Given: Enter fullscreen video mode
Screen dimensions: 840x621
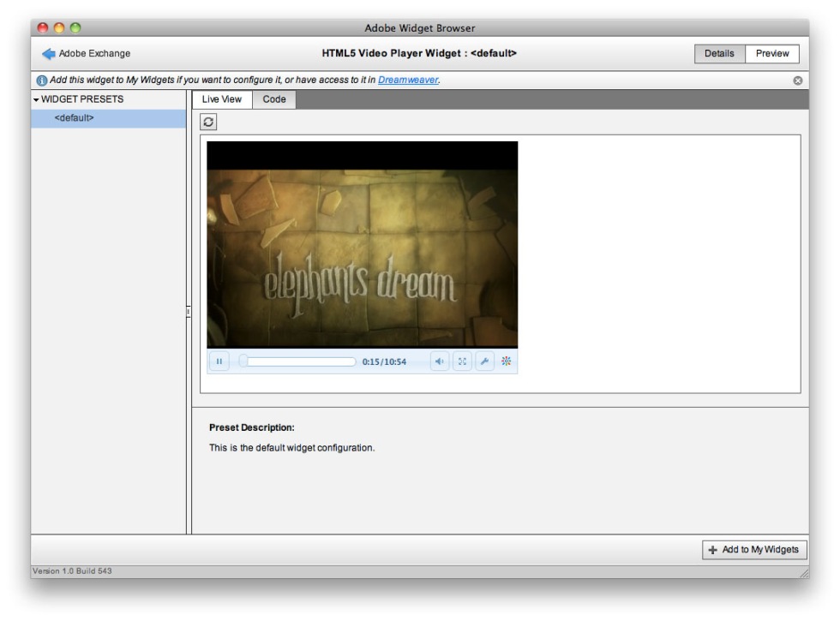Looking at the screenshot, I should [462, 361].
